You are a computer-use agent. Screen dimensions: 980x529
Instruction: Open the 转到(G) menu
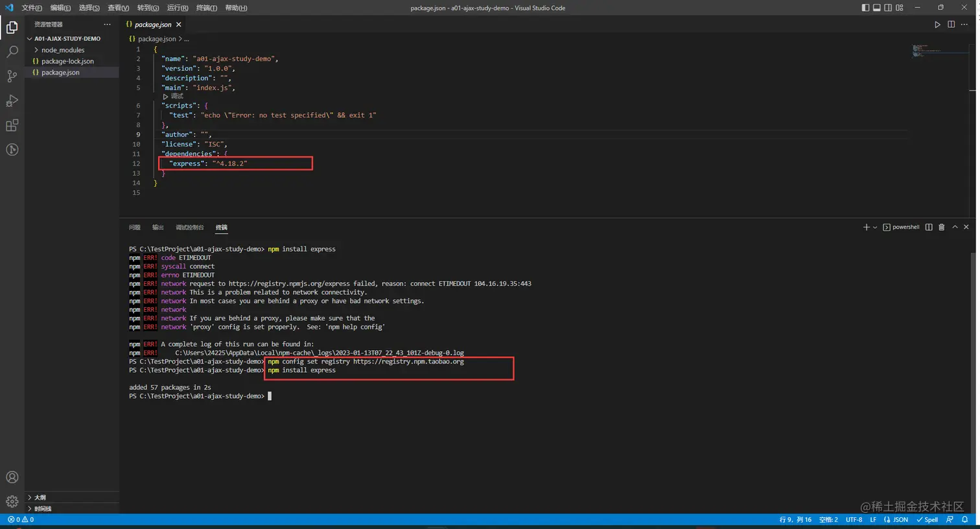pyautogui.click(x=148, y=8)
